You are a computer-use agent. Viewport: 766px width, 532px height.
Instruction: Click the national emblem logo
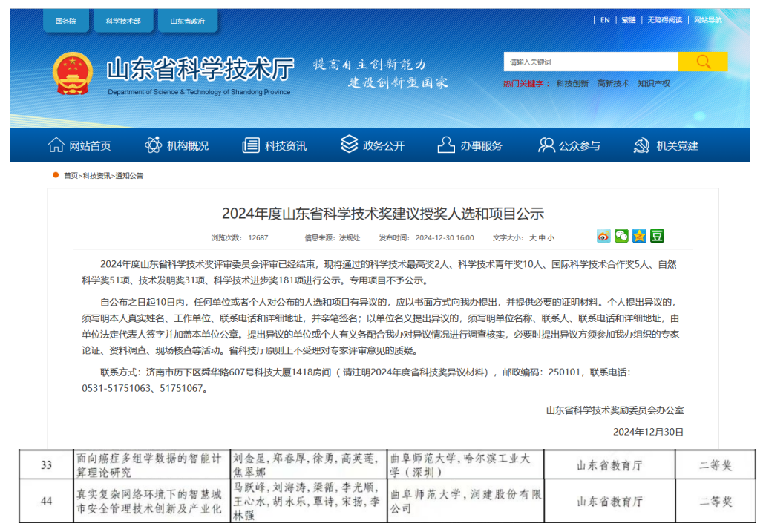pyautogui.click(x=73, y=74)
